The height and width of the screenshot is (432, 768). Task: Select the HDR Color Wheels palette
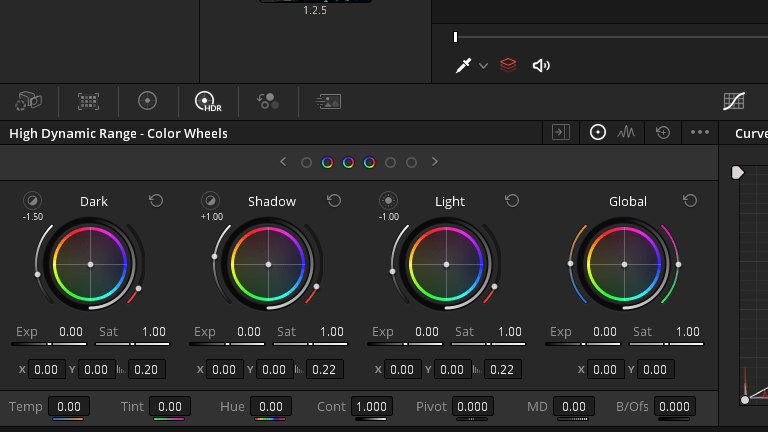click(x=208, y=101)
